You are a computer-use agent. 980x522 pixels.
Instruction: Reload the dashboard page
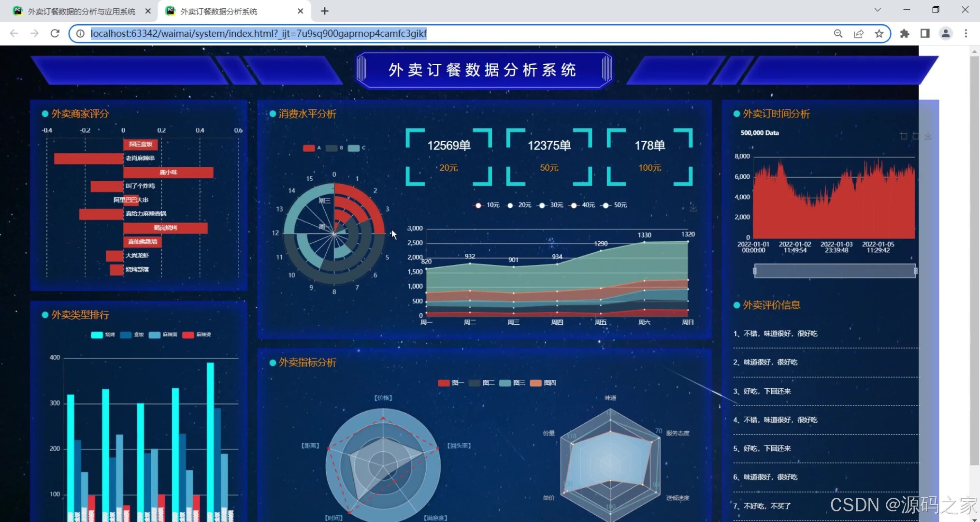tap(55, 33)
